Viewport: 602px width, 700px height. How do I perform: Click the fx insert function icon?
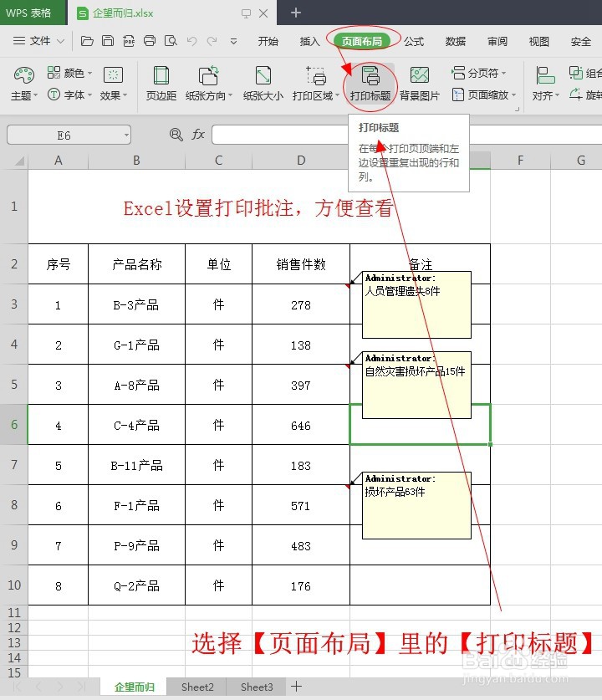tap(197, 135)
